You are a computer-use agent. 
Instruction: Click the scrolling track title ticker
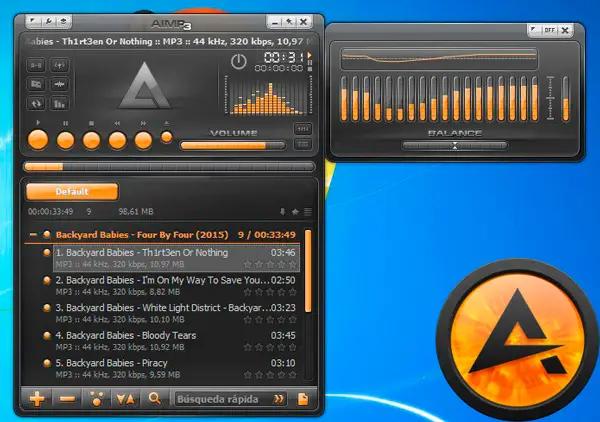point(169,41)
